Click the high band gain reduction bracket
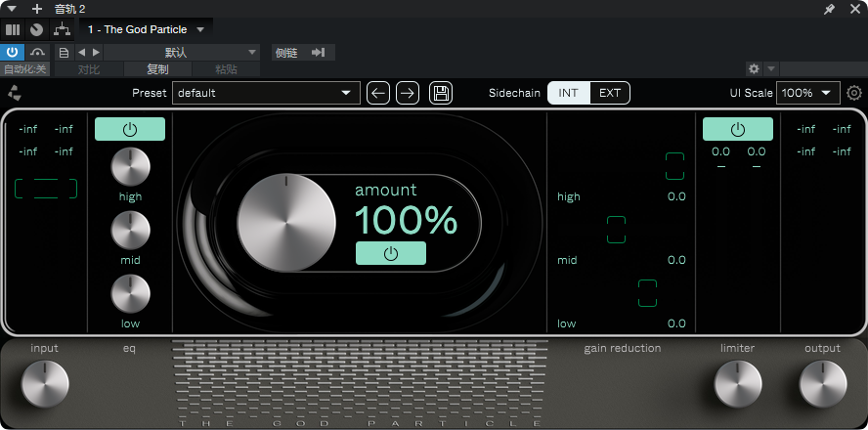868x430 pixels. point(674,166)
